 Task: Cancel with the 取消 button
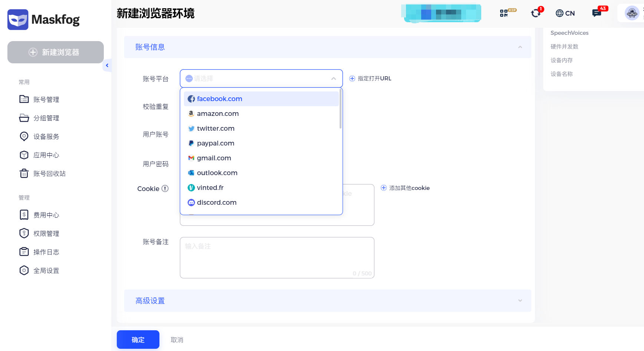177,340
